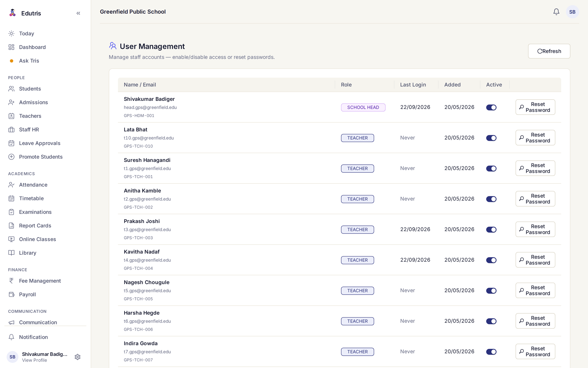Refresh the user list
The height and width of the screenshot is (368, 588).
tap(549, 51)
